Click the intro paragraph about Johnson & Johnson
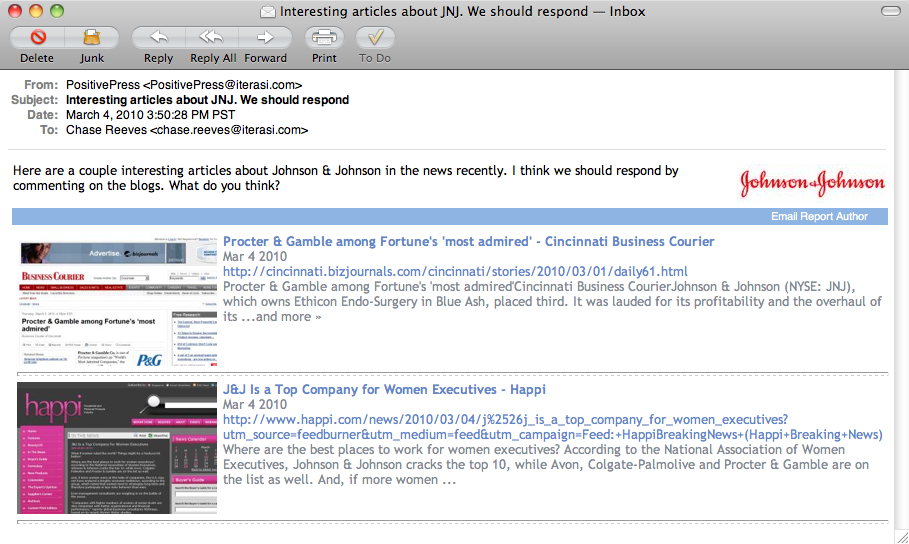The image size is (909, 544). 346,178
